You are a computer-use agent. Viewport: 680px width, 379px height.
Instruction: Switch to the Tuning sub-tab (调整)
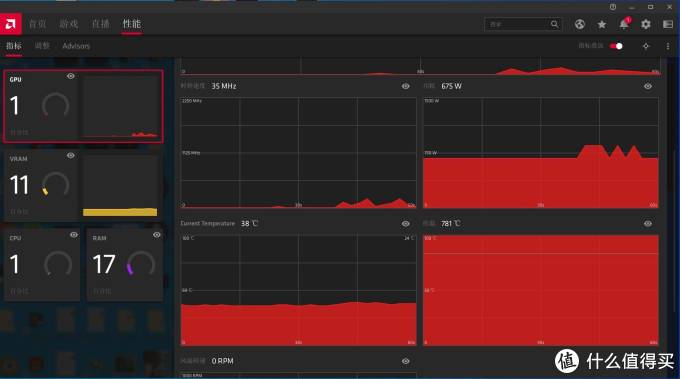(42, 46)
